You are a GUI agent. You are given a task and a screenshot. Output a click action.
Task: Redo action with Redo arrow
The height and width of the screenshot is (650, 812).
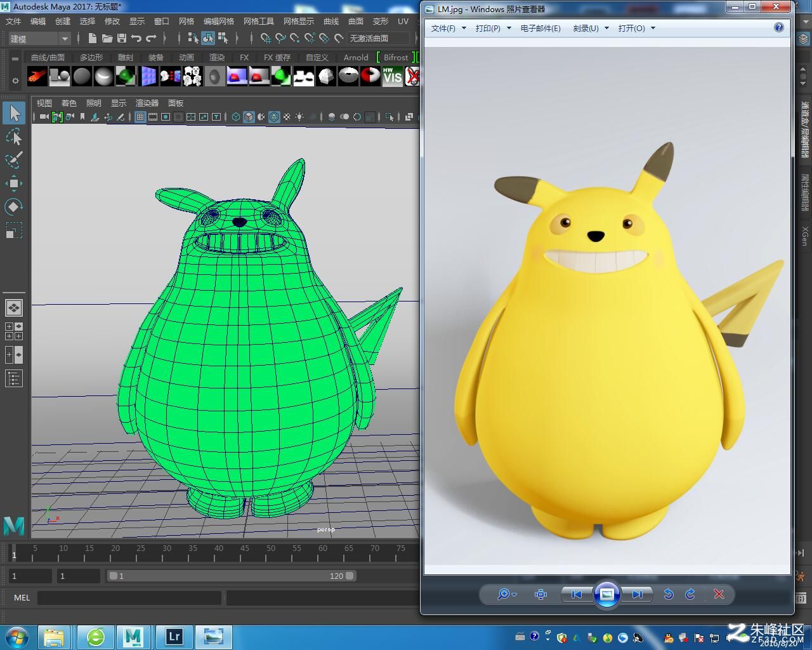[x=151, y=38]
